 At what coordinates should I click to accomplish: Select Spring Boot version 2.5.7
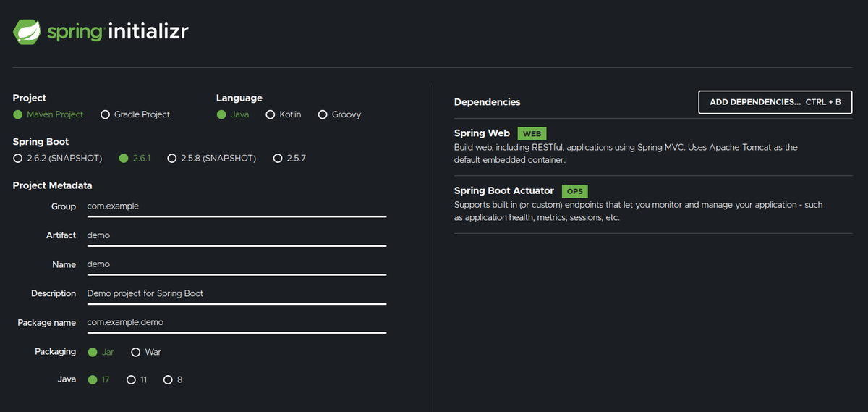pos(289,158)
